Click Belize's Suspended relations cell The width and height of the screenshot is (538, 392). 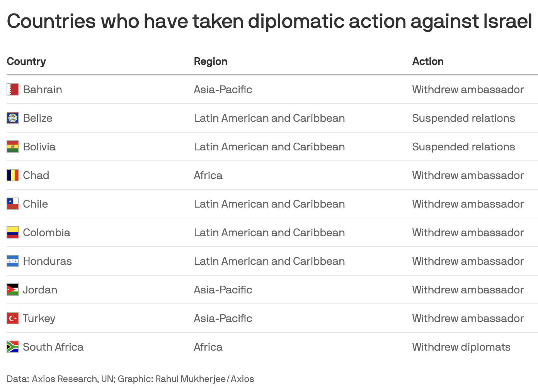[463, 118]
